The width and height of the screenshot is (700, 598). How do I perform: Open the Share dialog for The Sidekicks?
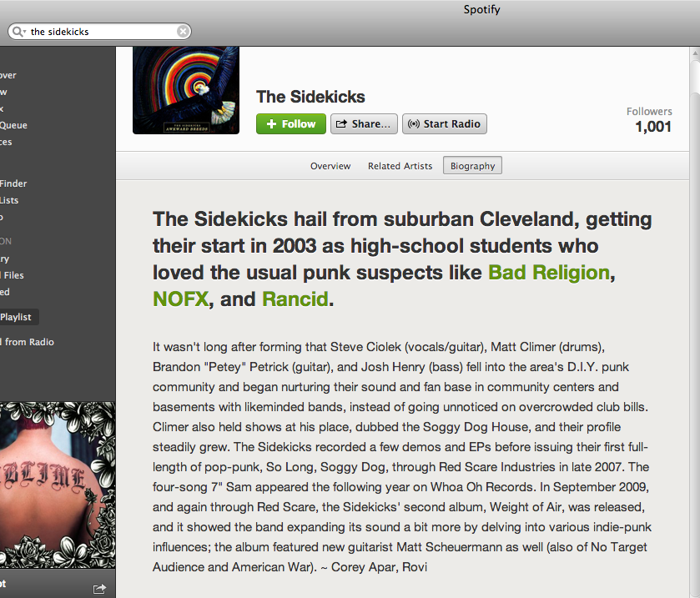pyautogui.click(x=364, y=123)
